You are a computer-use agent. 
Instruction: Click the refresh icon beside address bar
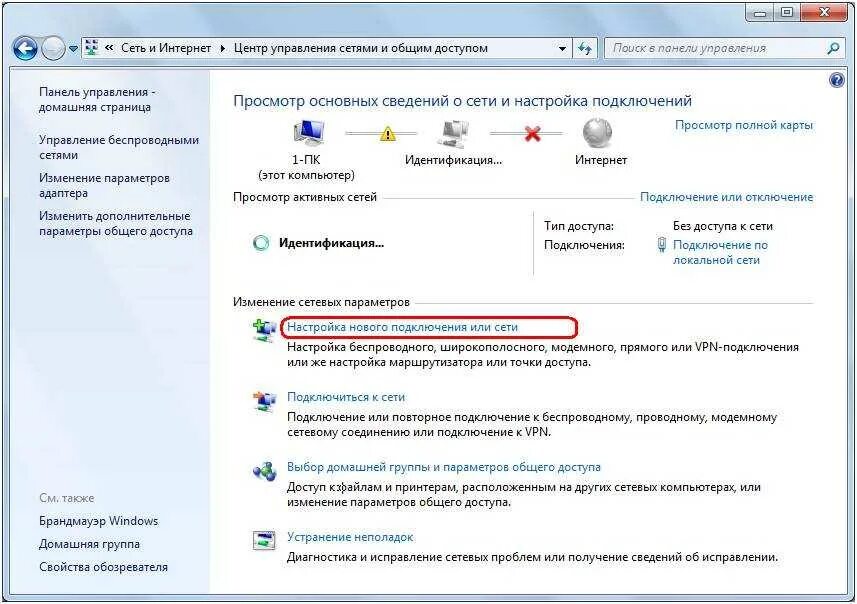click(x=585, y=49)
